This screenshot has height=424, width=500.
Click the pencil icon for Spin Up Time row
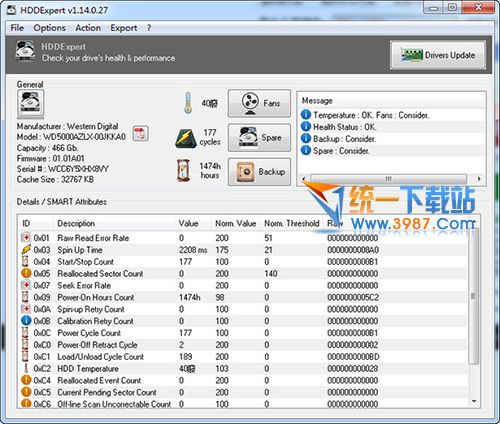click(x=26, y=249)
